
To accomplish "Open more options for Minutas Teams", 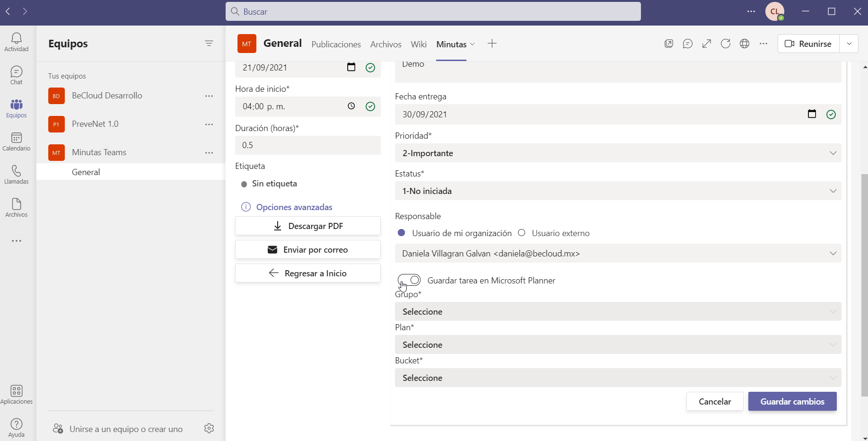I will tap(209, 153).
